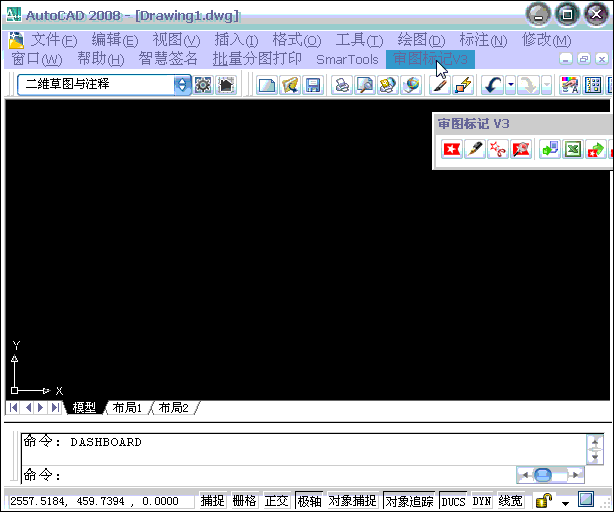
Task: Open the highlighted 审图标记V3 menu
Action: [x=430, y=59]
